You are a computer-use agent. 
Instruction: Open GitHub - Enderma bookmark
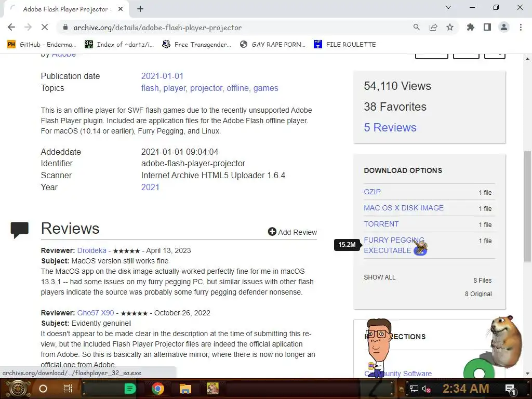[x=42, y=45]
